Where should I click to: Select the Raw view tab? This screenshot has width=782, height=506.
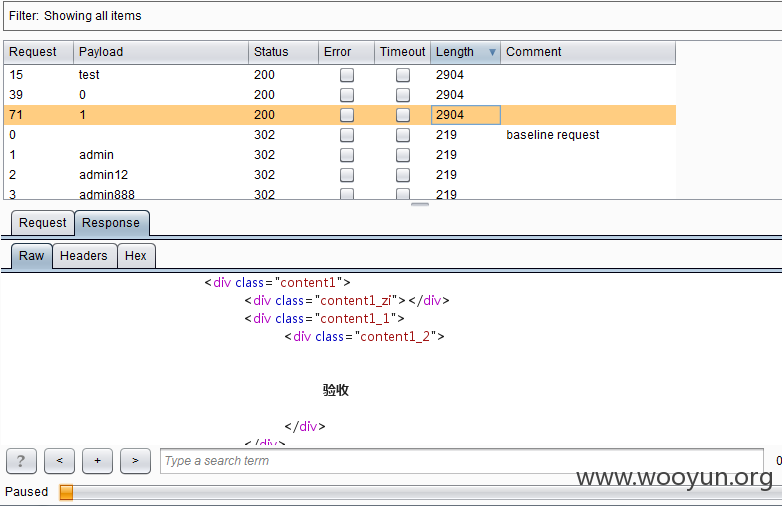point(31,256)
